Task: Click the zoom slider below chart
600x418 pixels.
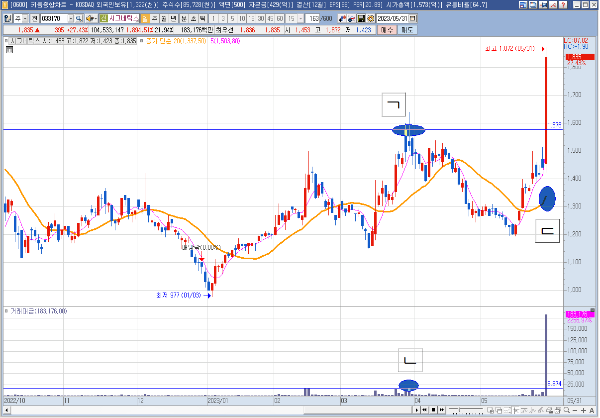Action: point(466,410)
